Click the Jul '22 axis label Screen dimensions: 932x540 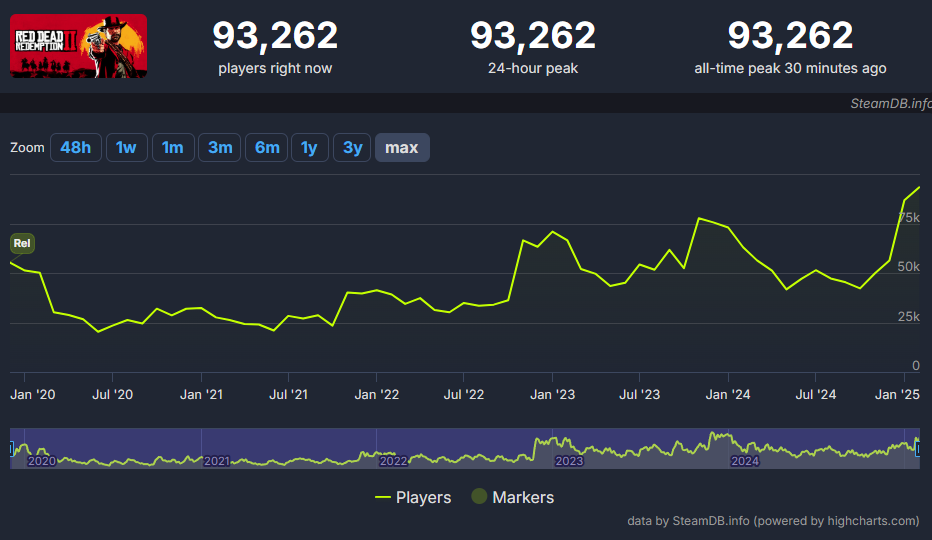point(464,395)
